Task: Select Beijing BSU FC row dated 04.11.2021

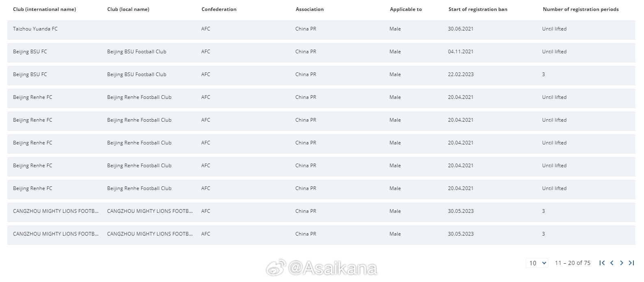Action: [321, 52]
